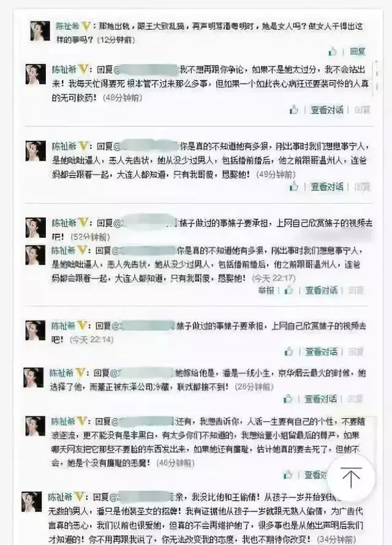Open 查看对话 under the 今天 22:14 comment
This screenshot has width=392, height=545.
[321, 352]
